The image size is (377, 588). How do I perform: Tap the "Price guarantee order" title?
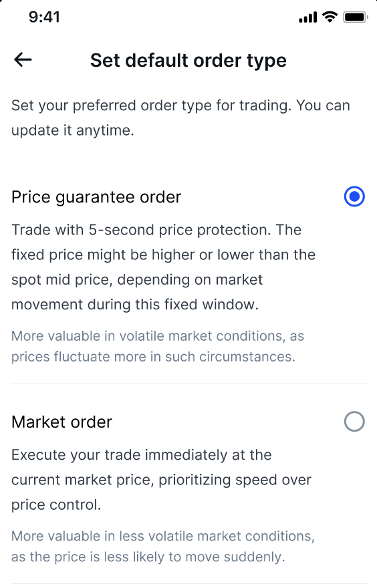96,197
